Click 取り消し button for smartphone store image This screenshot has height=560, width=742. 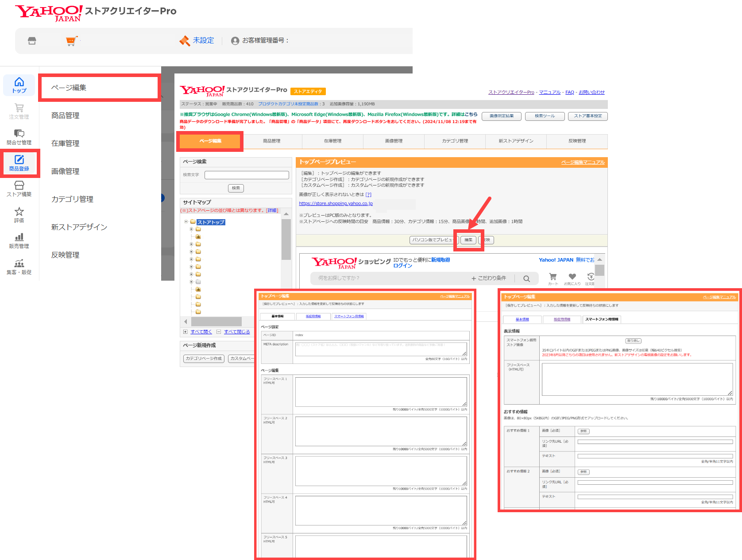tap(633, 341)
